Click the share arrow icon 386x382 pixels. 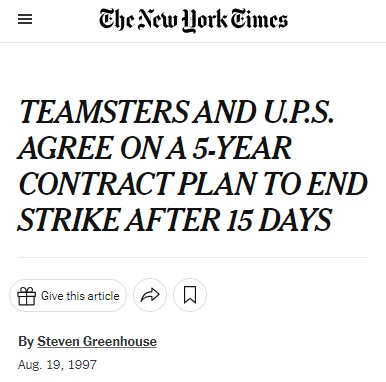150,295
